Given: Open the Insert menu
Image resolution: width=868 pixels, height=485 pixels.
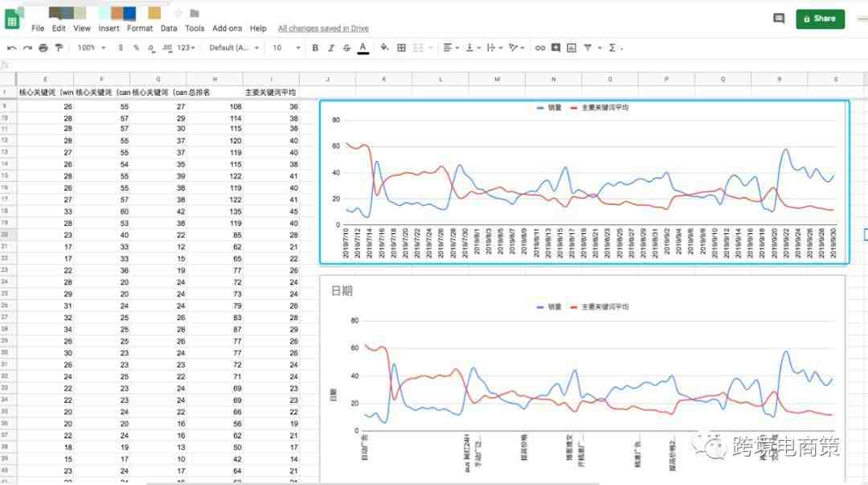Looking at the screenshot, I should pyautogui.click(x=108, y=28).
